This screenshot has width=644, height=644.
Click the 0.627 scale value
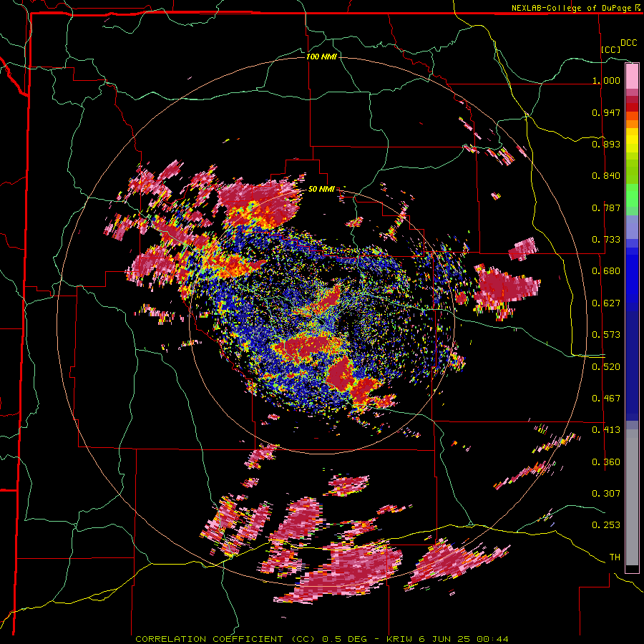606,303
